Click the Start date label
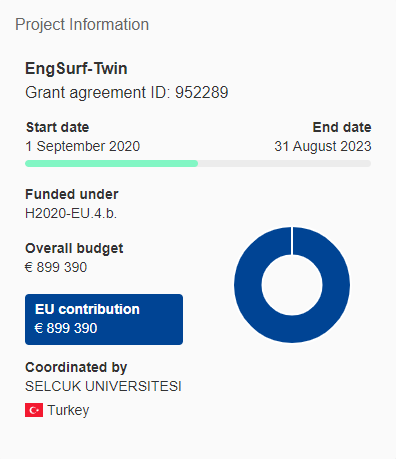396x459 pixels. point(57,127)
